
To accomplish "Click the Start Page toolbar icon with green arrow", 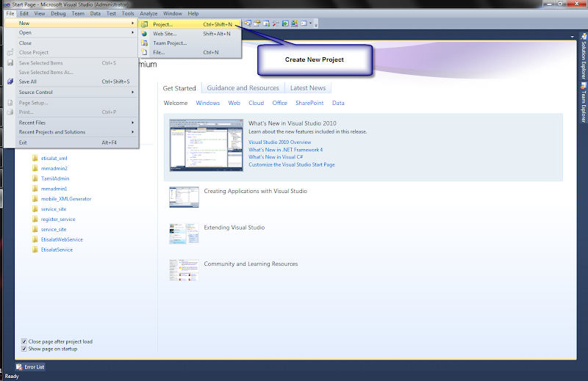I will (285, 23).
